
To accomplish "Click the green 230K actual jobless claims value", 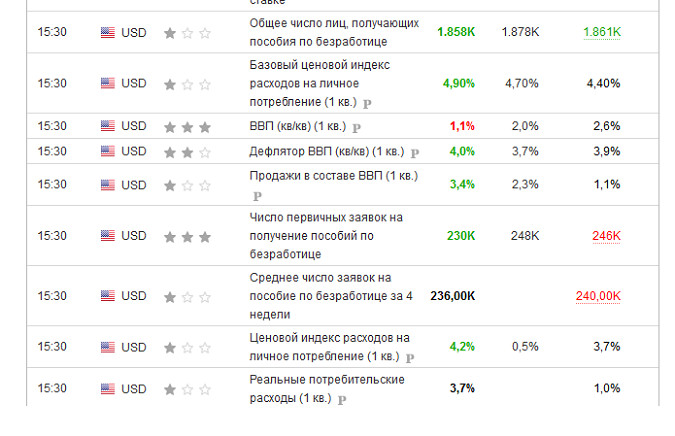I will click(461, 236).
